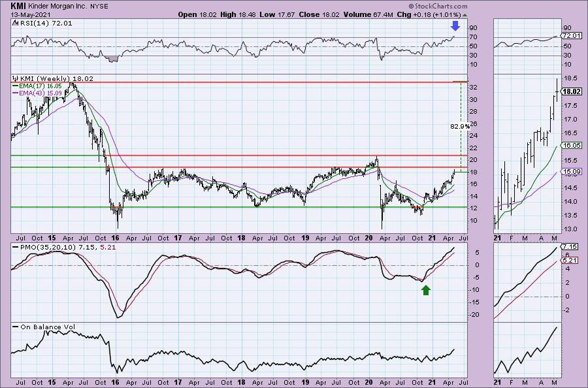This screenshot has width=588, height=388.
Task: Click the purple EMA(43) legend line swatch
Action: [x=16, y=93]
